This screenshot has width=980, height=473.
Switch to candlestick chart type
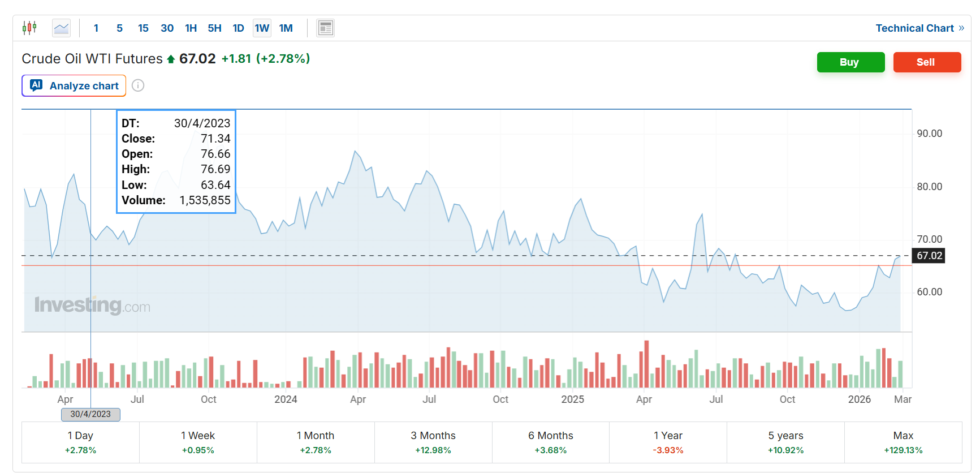29,28
